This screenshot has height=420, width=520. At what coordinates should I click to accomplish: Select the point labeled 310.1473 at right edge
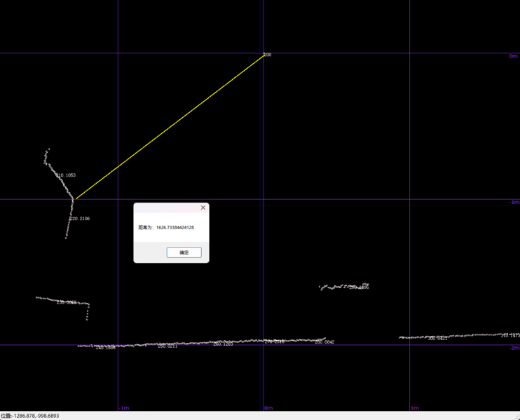tap(510, 336)
